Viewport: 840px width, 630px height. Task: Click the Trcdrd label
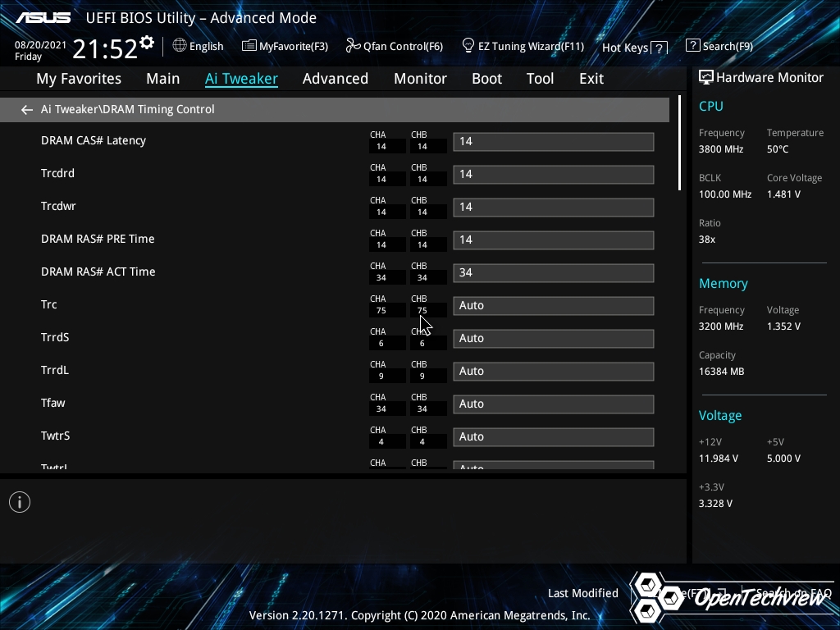tap(57, 173)
